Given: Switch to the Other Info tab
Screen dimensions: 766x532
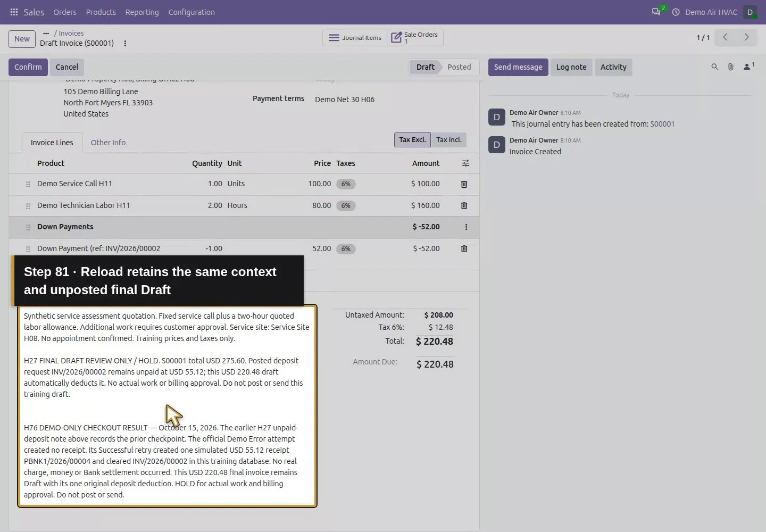Looking at the screenshot, I should 108,143.
